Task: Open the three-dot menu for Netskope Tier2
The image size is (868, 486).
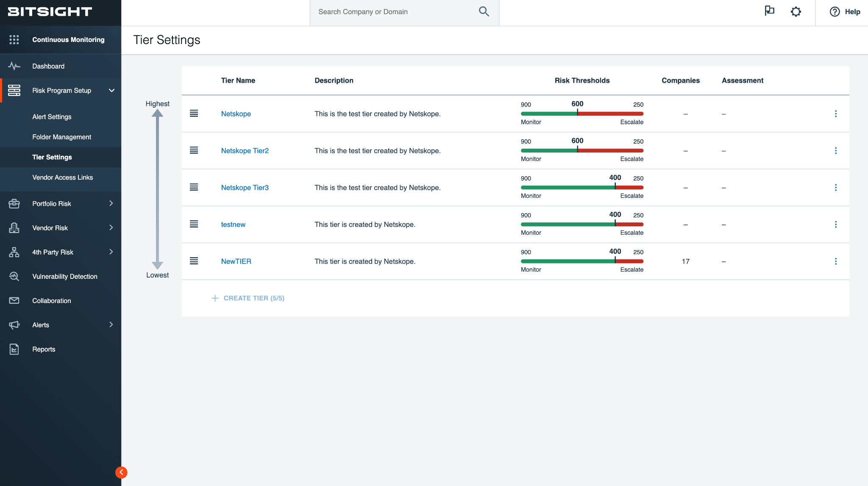Action: pos(835,150)
